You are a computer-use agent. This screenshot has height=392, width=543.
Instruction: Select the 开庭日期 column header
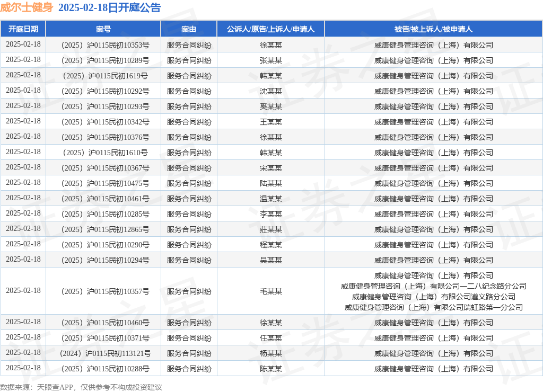click(x=23, y=29)
